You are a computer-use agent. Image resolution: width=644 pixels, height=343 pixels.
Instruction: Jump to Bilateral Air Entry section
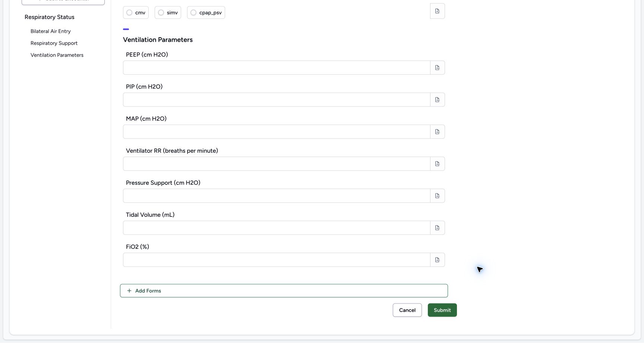(51, 31)
